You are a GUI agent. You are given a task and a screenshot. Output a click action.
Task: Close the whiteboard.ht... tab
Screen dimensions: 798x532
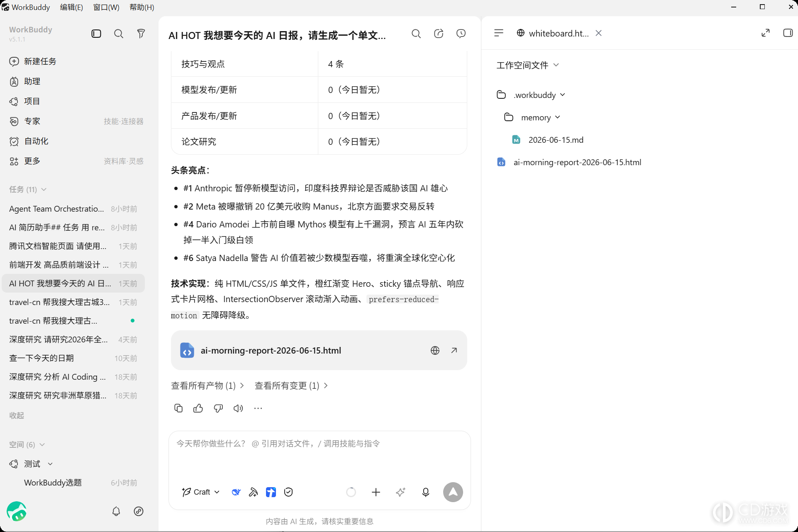point(598,33)
